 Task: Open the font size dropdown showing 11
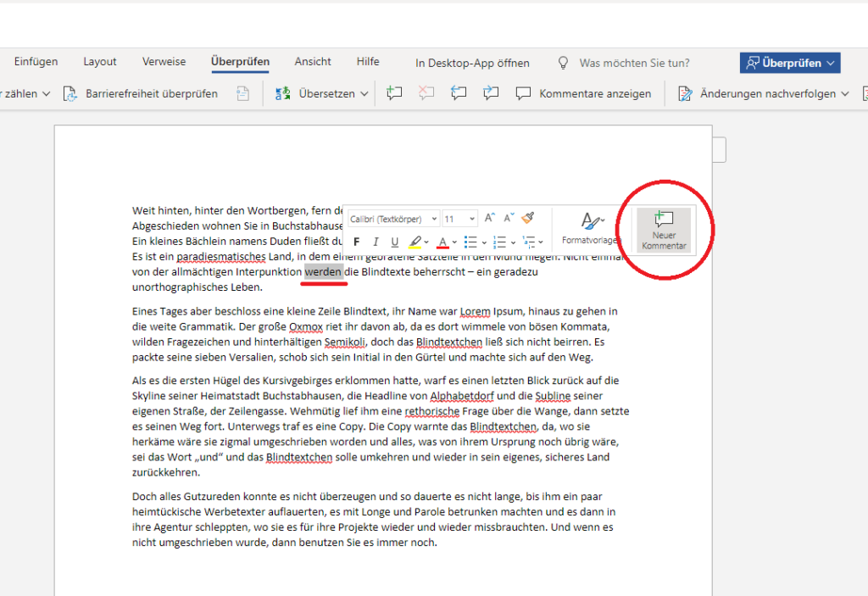[x=460, y=219]
